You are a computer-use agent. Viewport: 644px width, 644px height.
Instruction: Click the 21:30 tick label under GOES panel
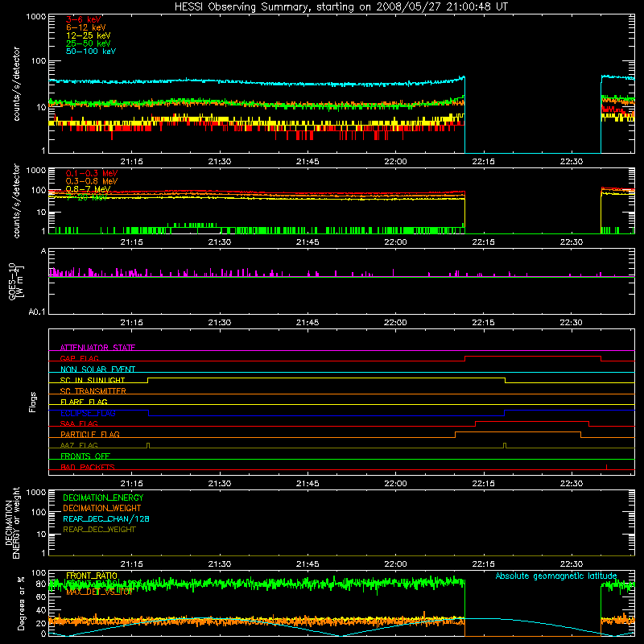pyautogui.click(x=219, y=323)
